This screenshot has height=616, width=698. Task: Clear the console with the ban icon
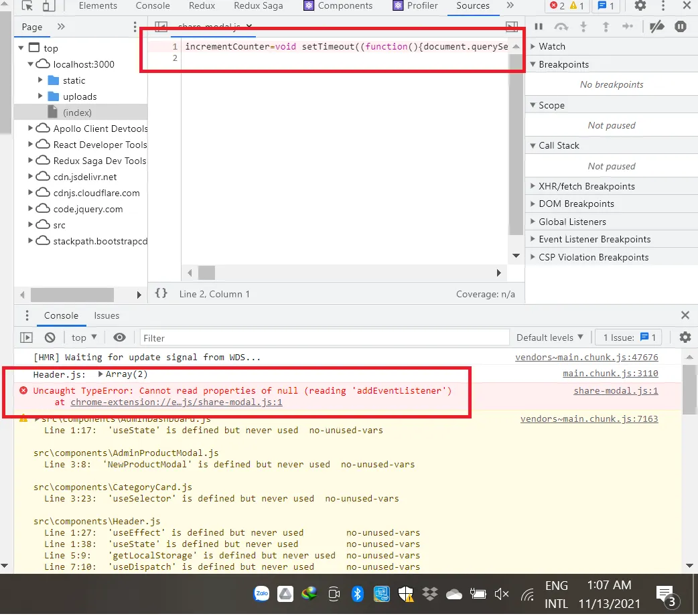pos(50,338)
